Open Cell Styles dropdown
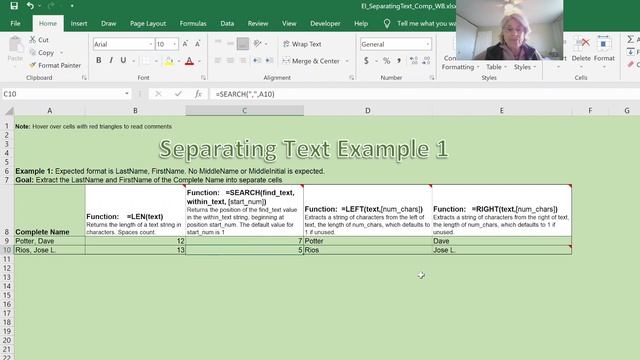The image size is (640, 360). [524, 67]
